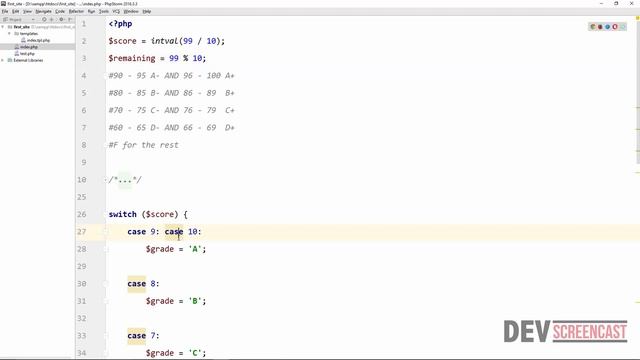
Task: Open the Tools menu
Action: pos(104,11)
